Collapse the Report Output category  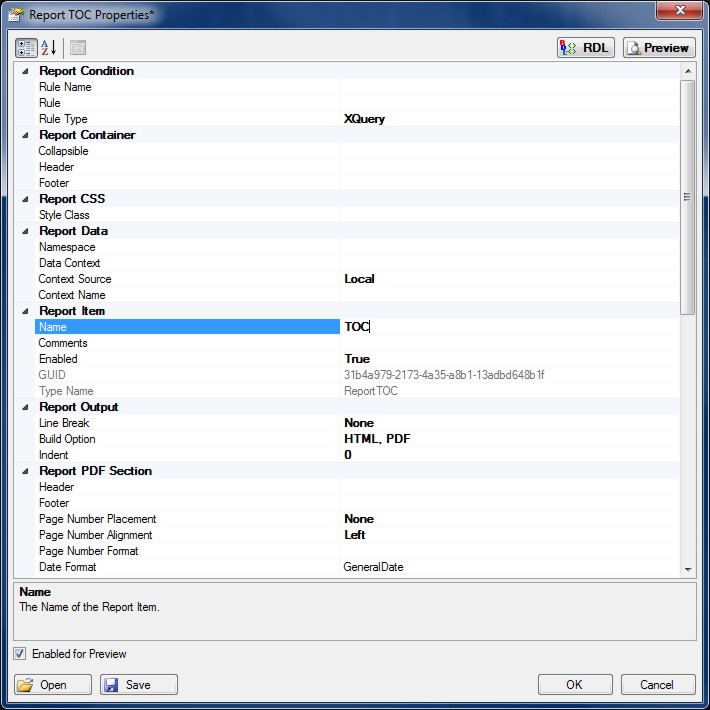(25, 407)
